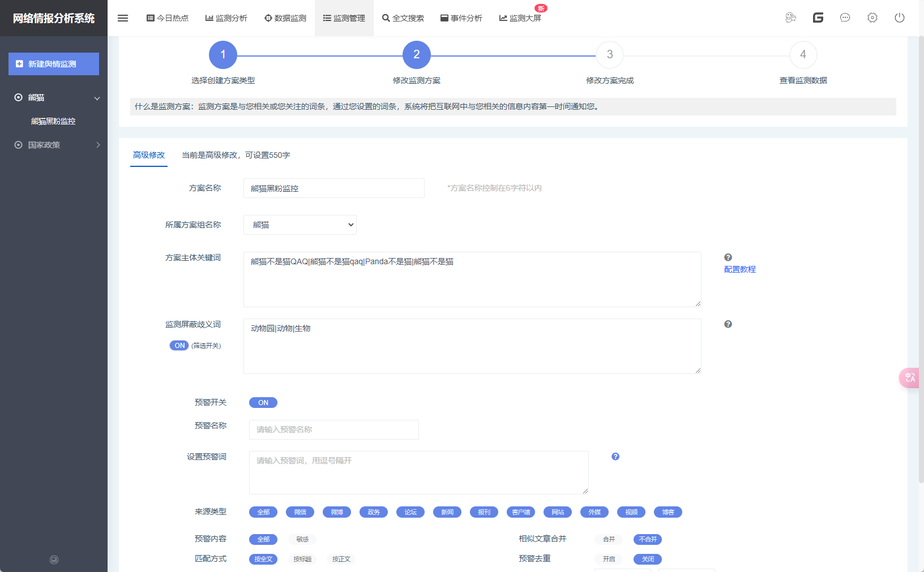This screenshot has width=924, height=572.
Task: Click the pink translate floating icon
Action: click(x=909, y=378)
